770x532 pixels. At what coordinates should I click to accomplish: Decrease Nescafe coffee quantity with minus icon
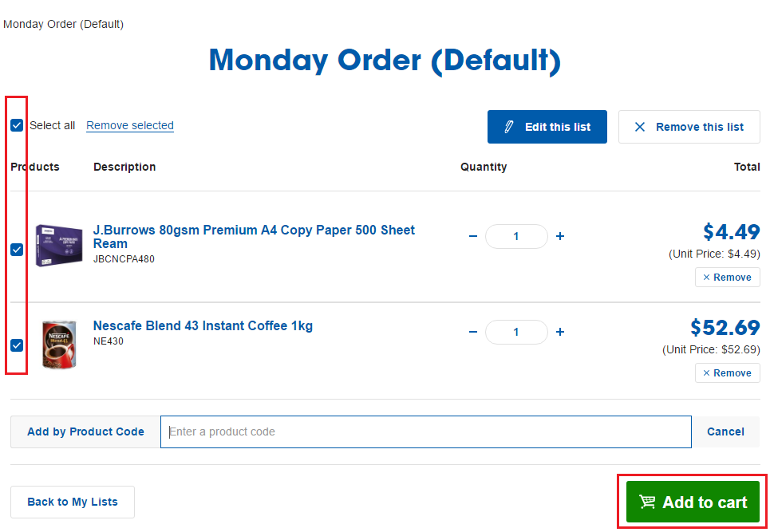coord(473,333)
